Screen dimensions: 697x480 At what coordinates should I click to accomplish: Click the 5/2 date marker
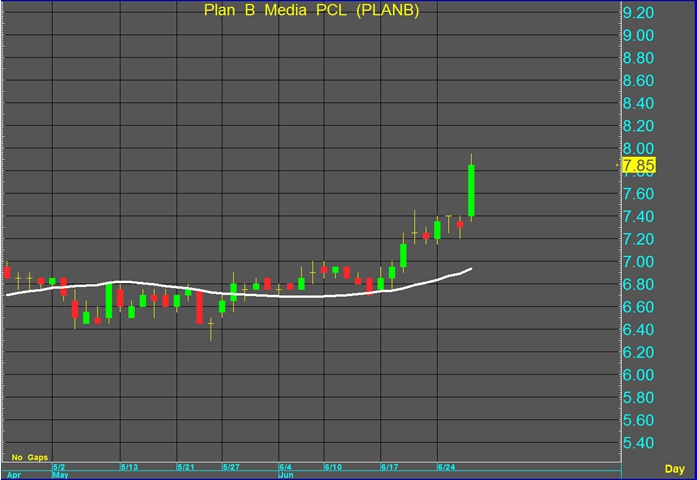pyautogui.click(x=59, y=467)
